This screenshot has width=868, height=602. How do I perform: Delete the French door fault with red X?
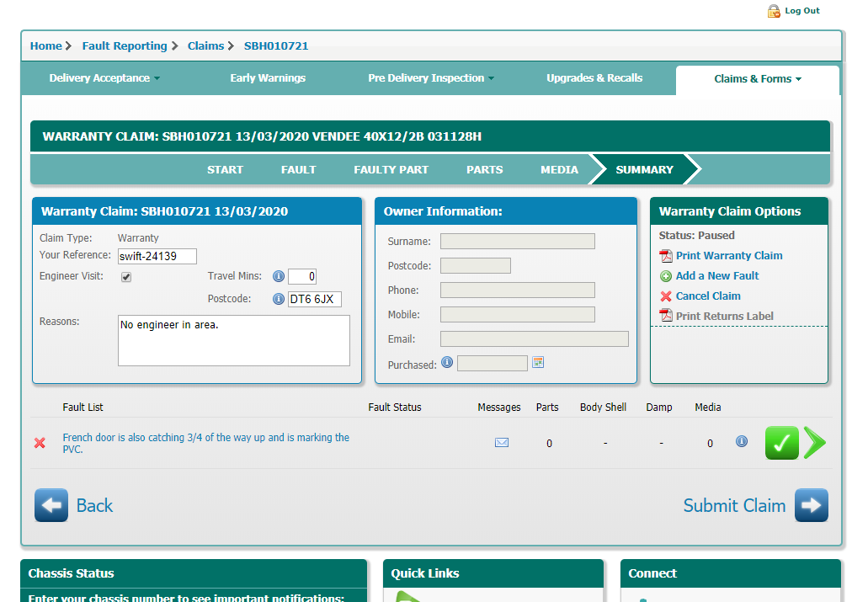click(40, 443)
